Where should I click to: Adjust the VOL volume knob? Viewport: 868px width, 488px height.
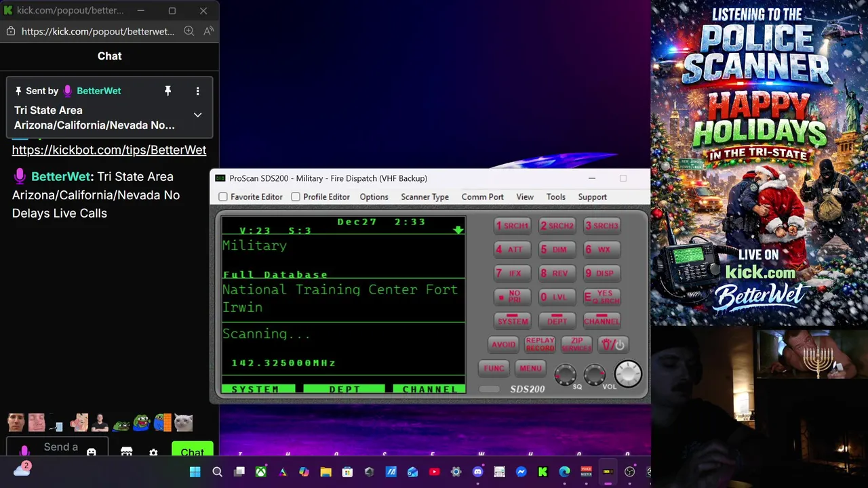[x=595, y=374]
